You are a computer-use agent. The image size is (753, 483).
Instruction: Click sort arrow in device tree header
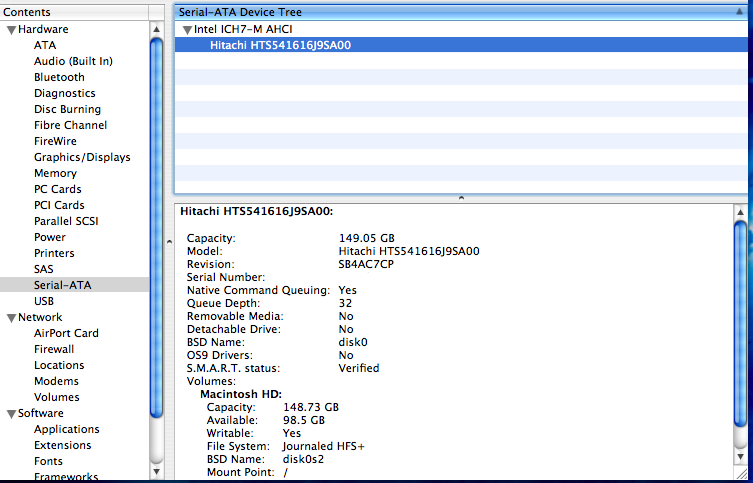pos(740,12)
